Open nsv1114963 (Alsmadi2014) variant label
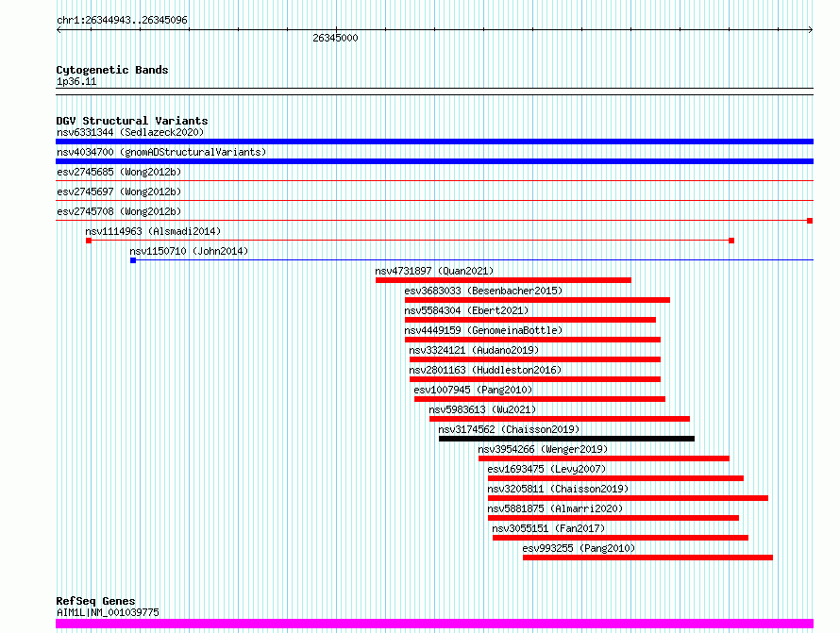 pyautogui.click(x=153, y=231)
